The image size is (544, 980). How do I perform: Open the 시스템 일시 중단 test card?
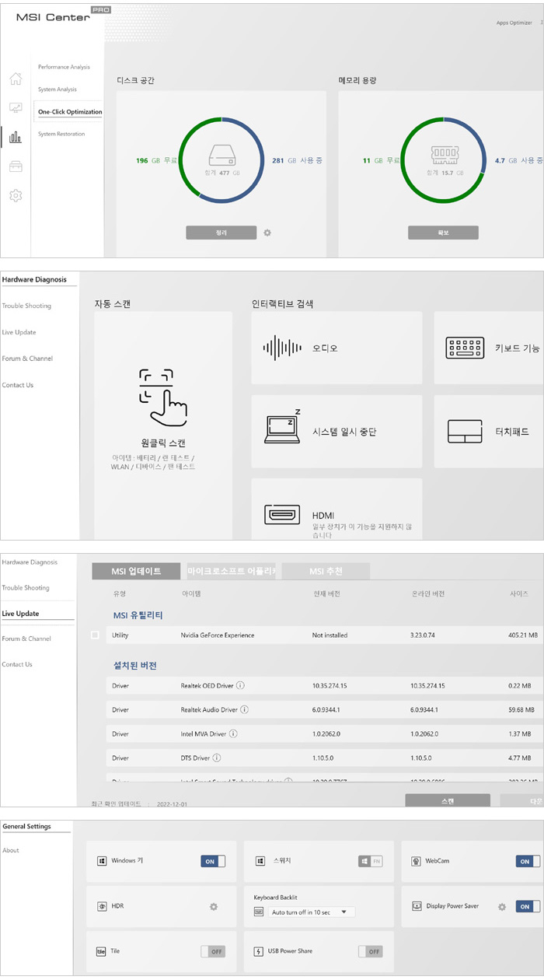(x=337, y=431)
